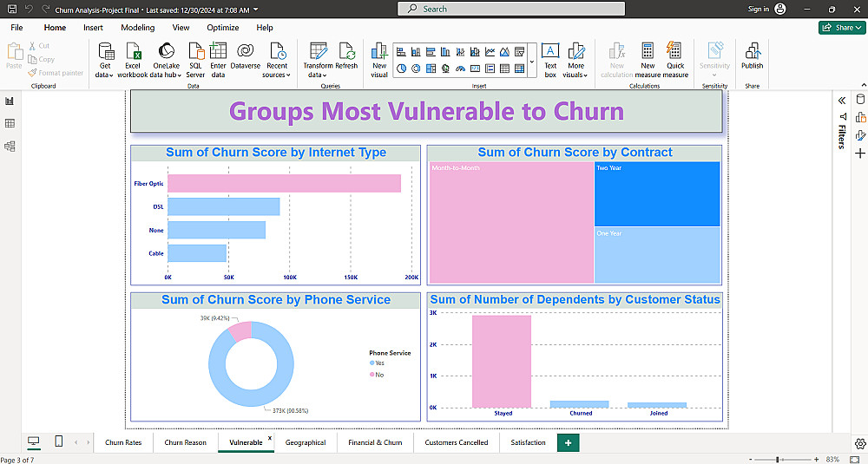The width and height of the screenshot is (868, 464).
Task: Insert a card visual
Action: (x=475, y=69)
